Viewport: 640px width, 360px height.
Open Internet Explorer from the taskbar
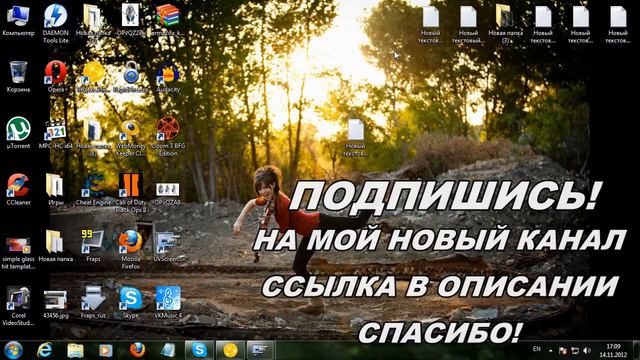[44, 350]
